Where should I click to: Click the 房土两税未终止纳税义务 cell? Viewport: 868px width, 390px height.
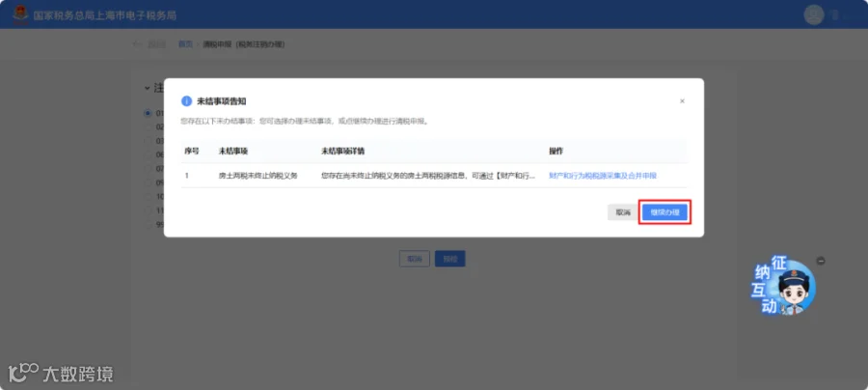[258, 176]
